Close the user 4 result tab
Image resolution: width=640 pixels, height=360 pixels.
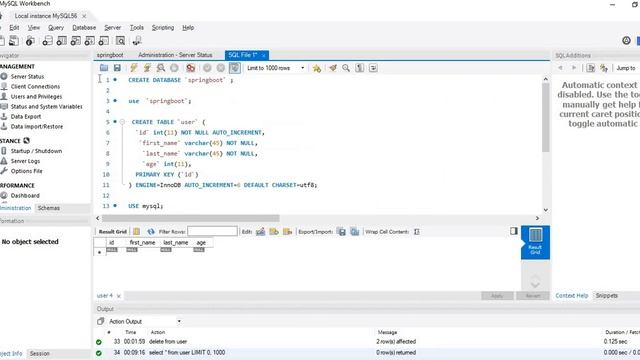click(x=119, y=296)
